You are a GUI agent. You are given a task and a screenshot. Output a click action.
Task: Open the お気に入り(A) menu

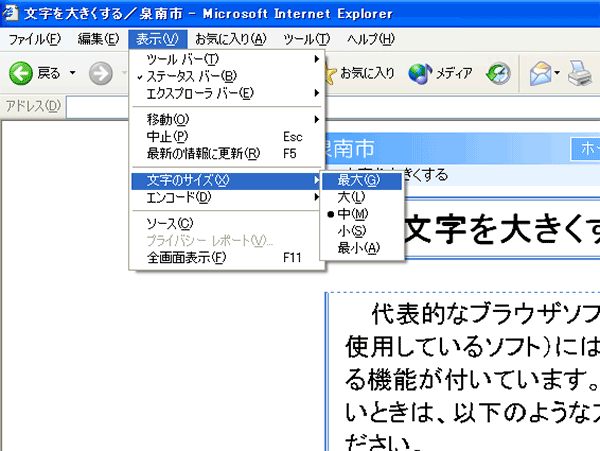231,39
